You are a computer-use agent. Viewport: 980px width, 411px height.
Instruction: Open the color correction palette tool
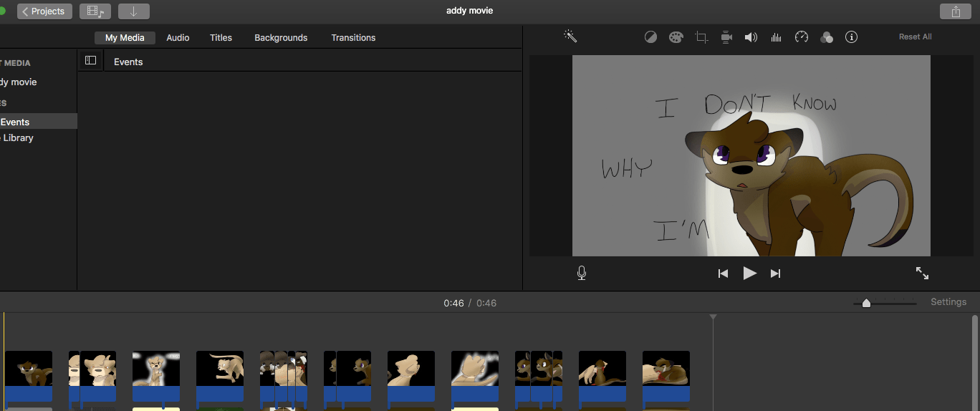click(676, 37)
